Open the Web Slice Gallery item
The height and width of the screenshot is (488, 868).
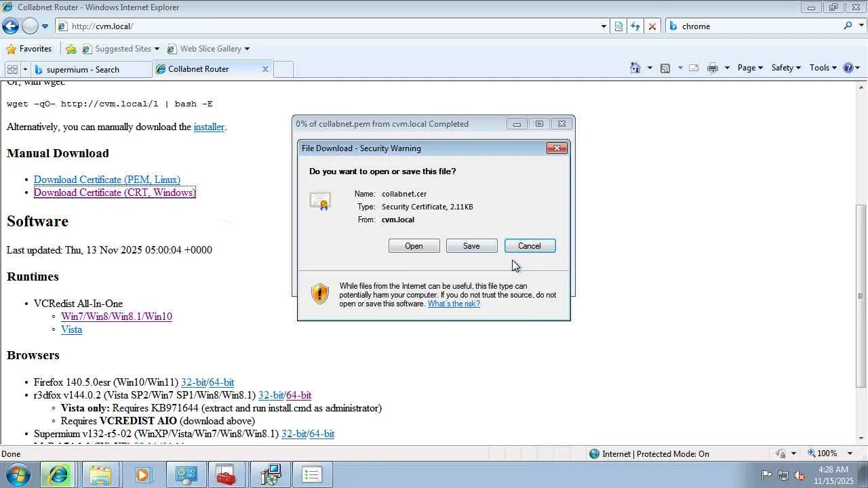click(x=208, y=49)
